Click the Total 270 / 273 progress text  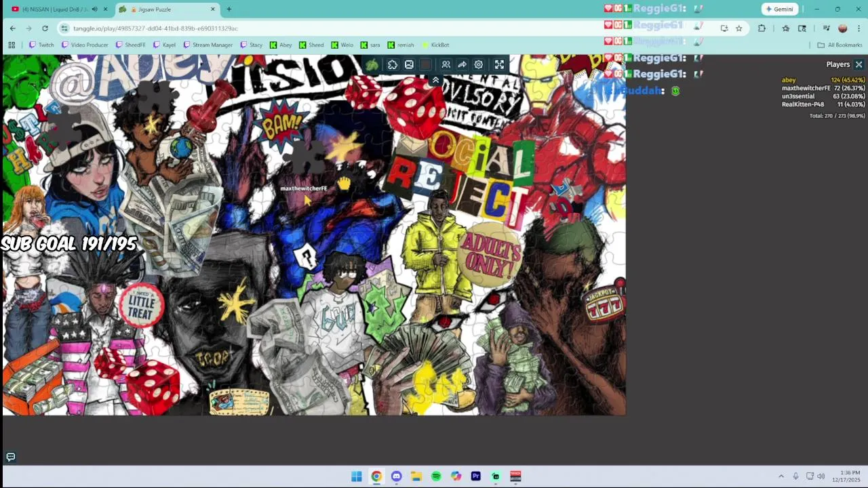click(x=837, y=116)
